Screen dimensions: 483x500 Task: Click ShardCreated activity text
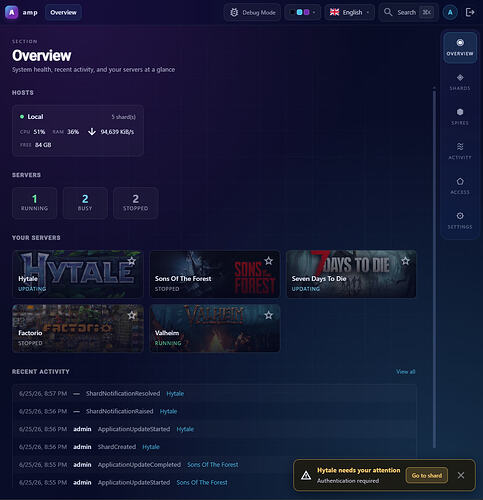pos(117,447)
